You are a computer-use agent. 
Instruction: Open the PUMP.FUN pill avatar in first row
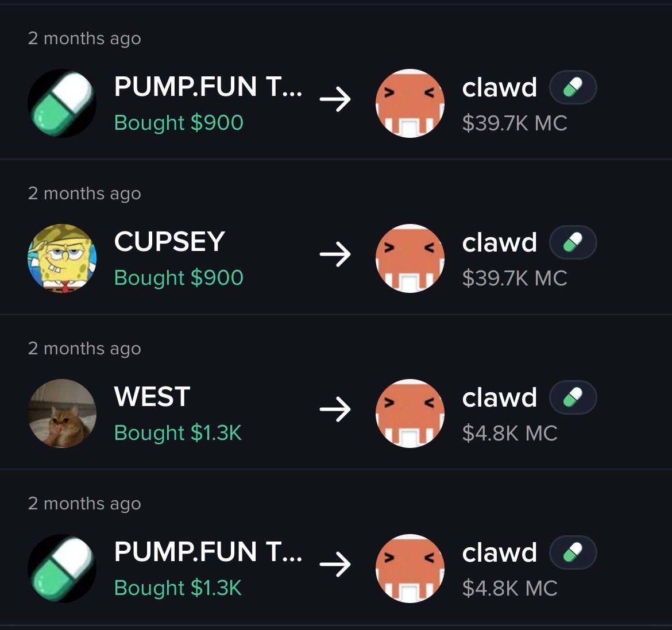tap(62, 103)
